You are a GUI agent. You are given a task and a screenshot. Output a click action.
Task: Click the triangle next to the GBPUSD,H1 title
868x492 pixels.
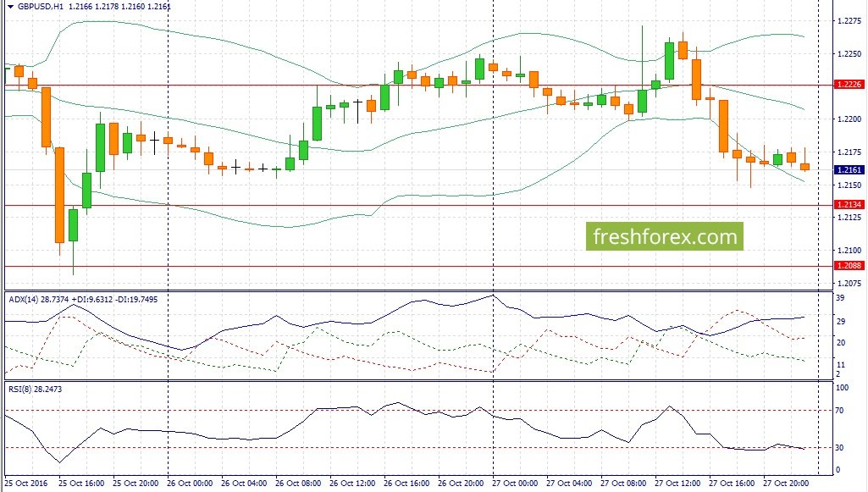point(10,7)
